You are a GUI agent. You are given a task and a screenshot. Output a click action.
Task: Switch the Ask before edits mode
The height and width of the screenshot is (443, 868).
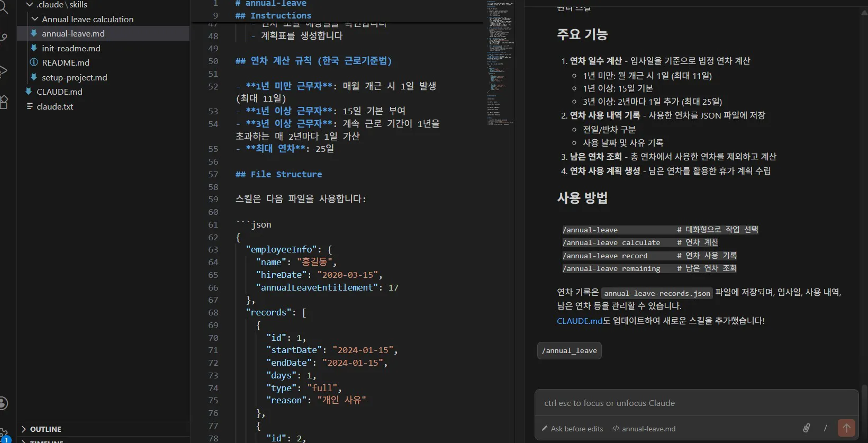point(572,429)
